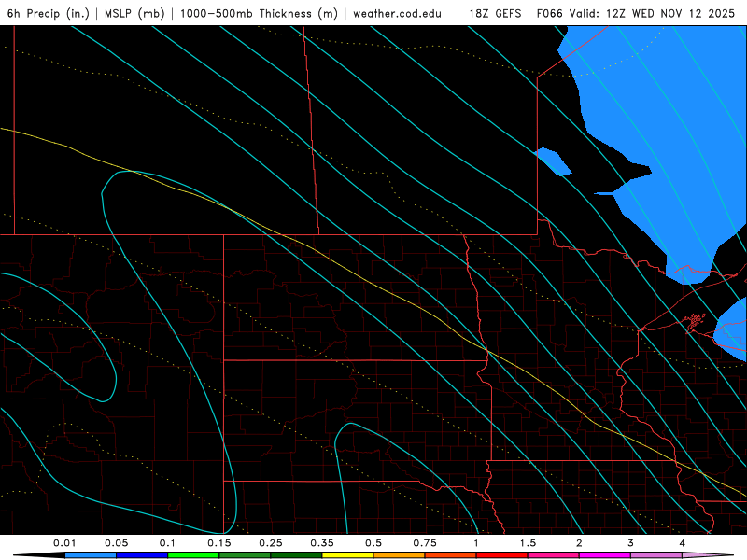
Task: Click the '0.25' legend value
Action: coord(271,543)
